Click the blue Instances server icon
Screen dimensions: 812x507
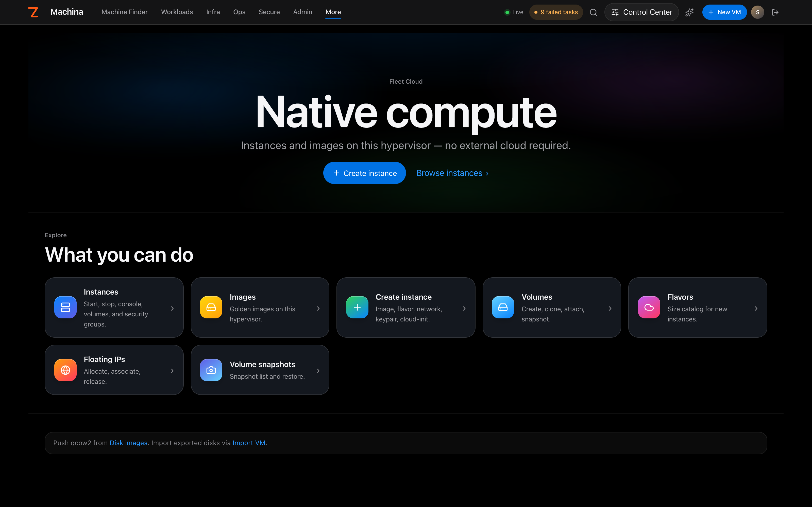pos(65,307)
